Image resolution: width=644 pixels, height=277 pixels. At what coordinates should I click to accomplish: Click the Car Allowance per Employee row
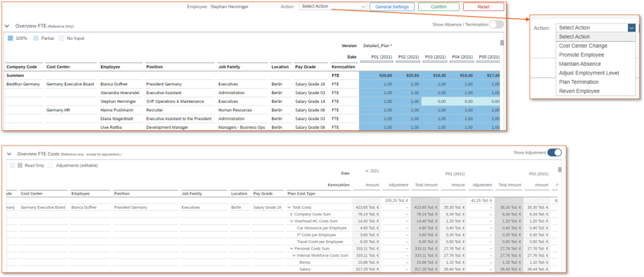click(x=322, y=228)
